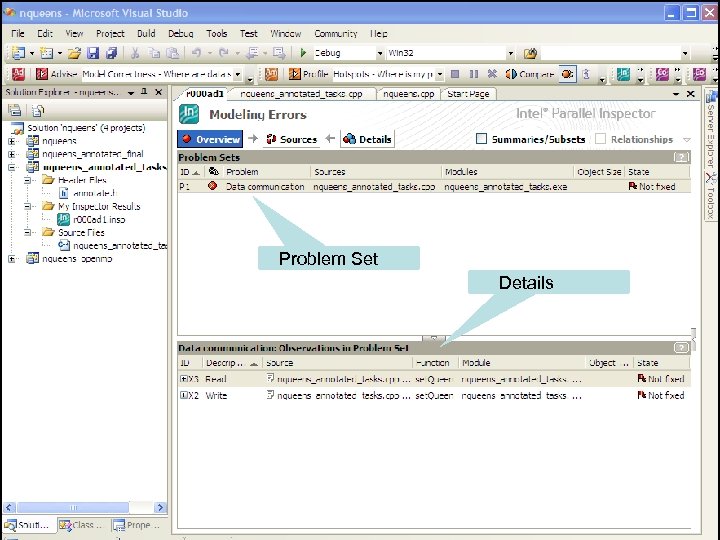Open the Debug configuration dropdown
The width and height of the screenshot is (720, 540).
[380, 53]
